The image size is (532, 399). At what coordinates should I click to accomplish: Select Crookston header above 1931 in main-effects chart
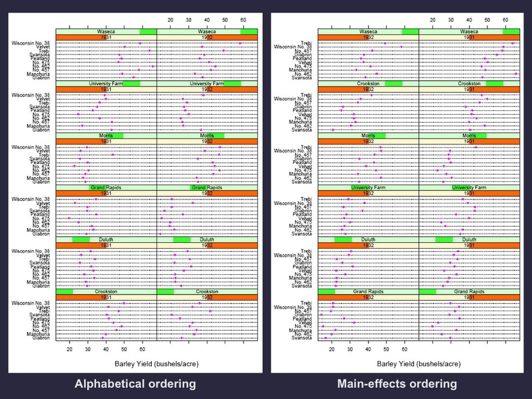point(469,83)
